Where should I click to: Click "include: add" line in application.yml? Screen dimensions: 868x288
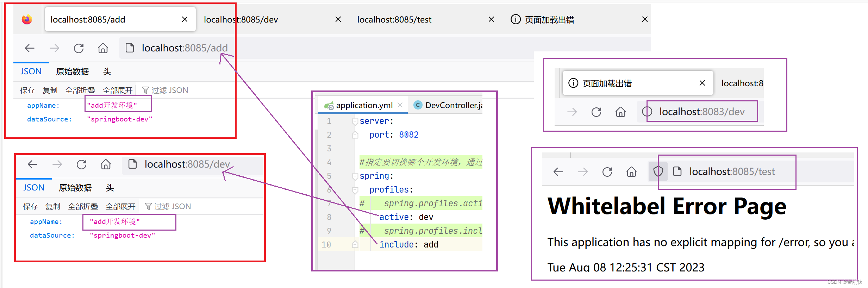point(409,244)
